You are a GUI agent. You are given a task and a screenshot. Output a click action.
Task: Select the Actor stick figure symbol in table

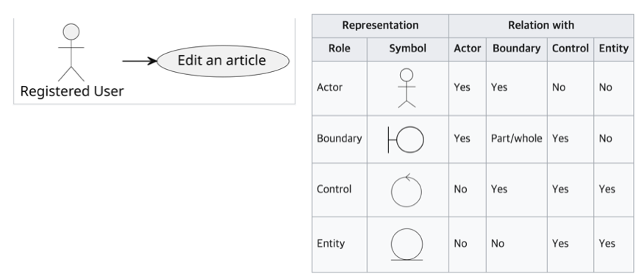[x=407, y=88]
